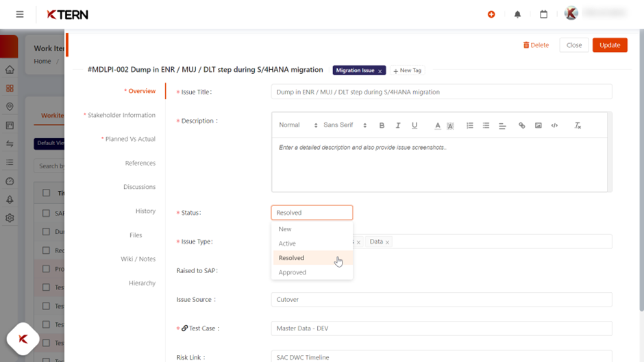Insert image into description editor
The height and width of the screenshot is (362, 644).
538,126
